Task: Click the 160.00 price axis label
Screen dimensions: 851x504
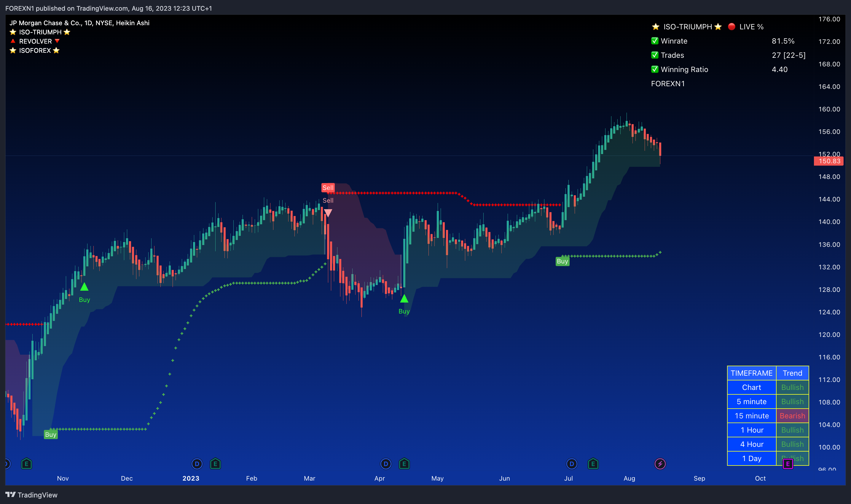Action: [829, 109]
